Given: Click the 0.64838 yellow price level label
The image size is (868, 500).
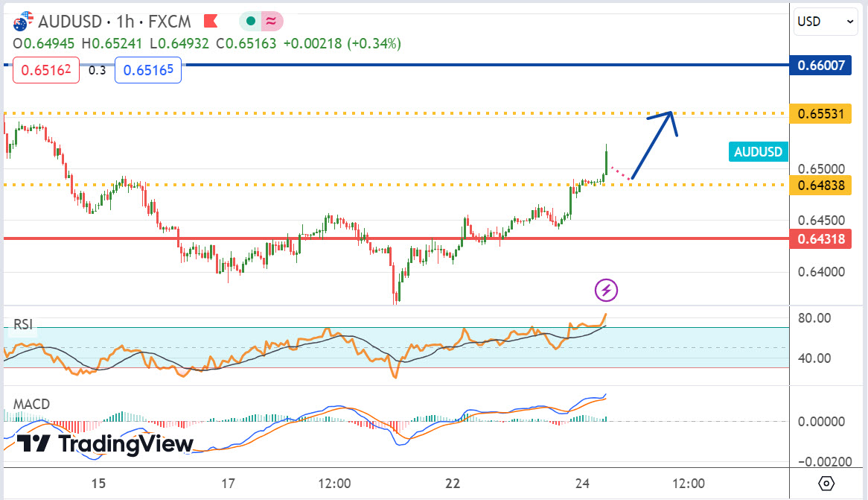Looking at the screenshot, I should coord(821,185).
